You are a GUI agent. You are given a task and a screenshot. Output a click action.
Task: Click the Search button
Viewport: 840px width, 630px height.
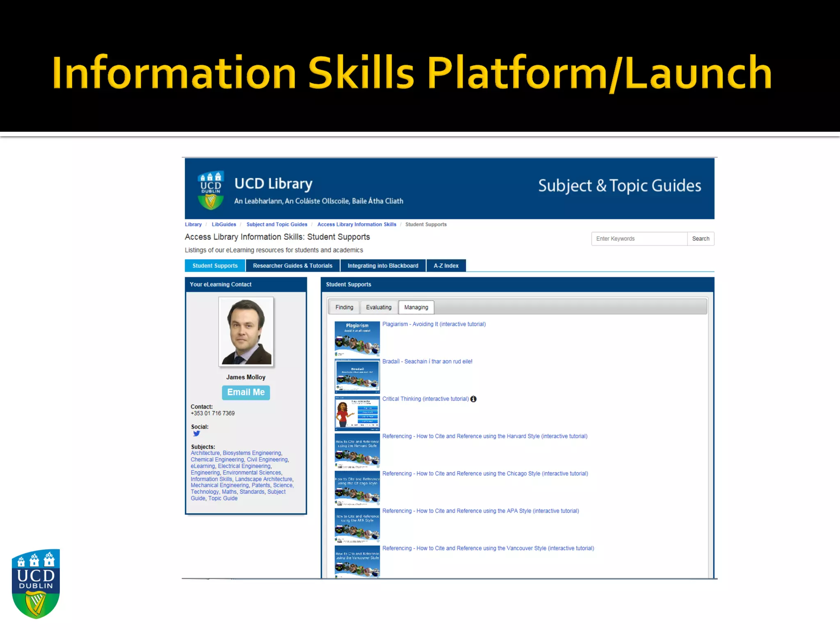click(701, 239)
